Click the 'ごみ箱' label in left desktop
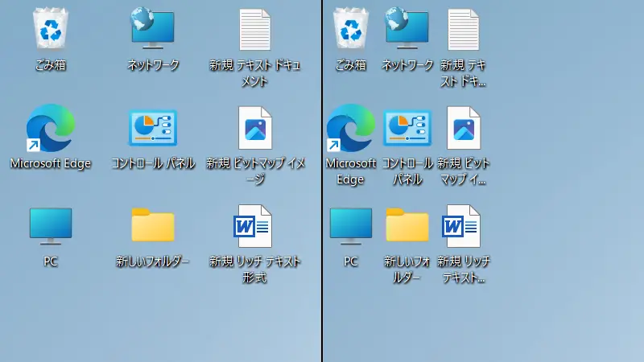 [51, 65]
